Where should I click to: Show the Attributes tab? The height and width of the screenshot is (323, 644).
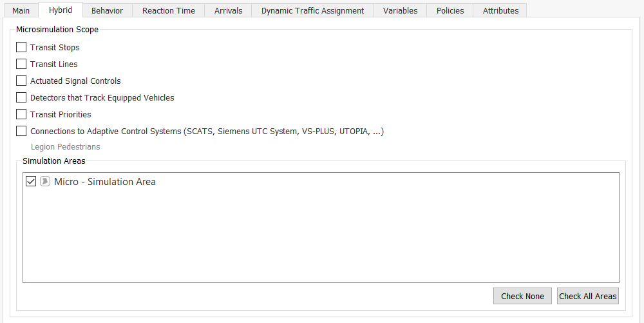tap(500, 10)
